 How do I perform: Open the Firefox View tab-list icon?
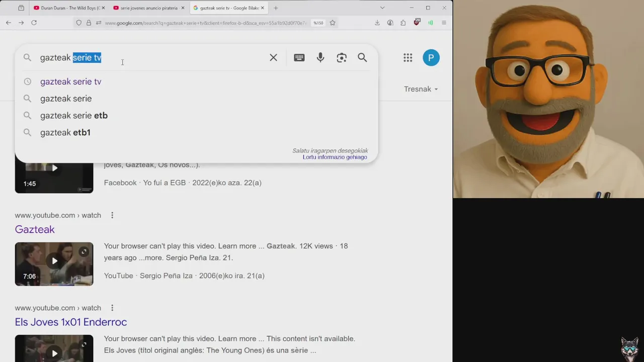[x=21, y=8]
